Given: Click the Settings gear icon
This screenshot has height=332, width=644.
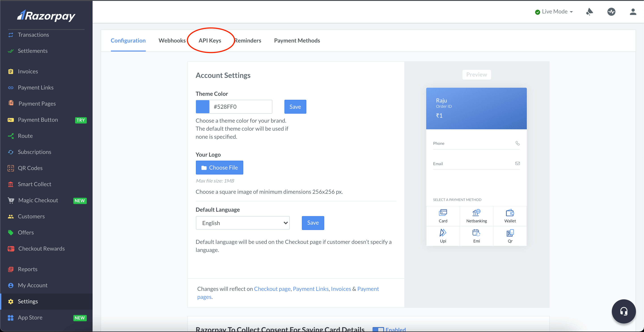Looking at the screenshot, I should 11,302.
